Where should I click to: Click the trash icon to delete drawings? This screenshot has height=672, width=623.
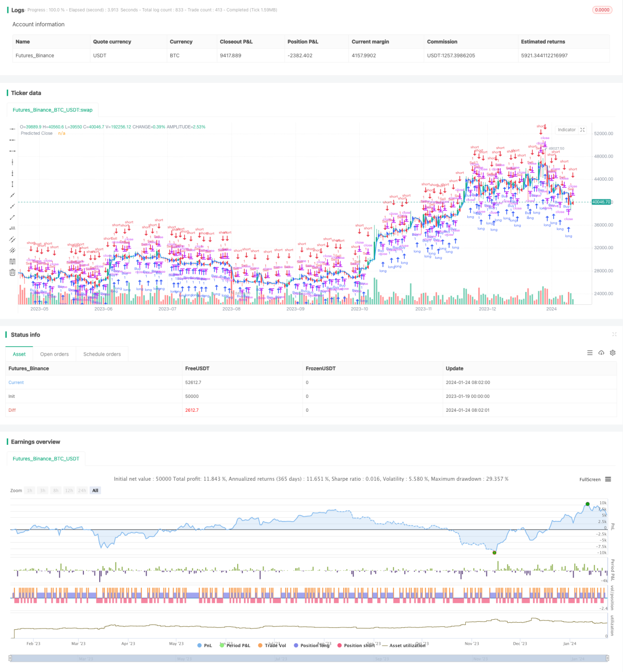(x=12, y=273)
